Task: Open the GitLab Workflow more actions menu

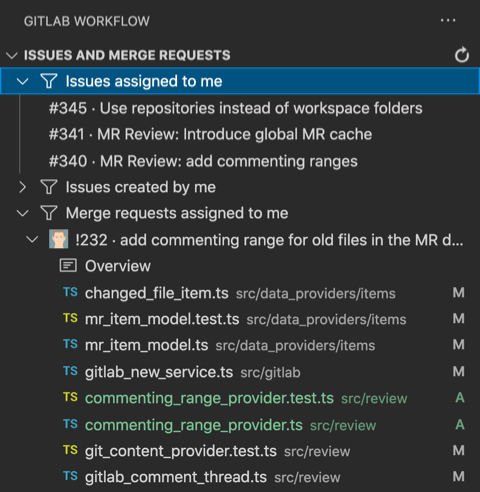Action: click(448, 21)
